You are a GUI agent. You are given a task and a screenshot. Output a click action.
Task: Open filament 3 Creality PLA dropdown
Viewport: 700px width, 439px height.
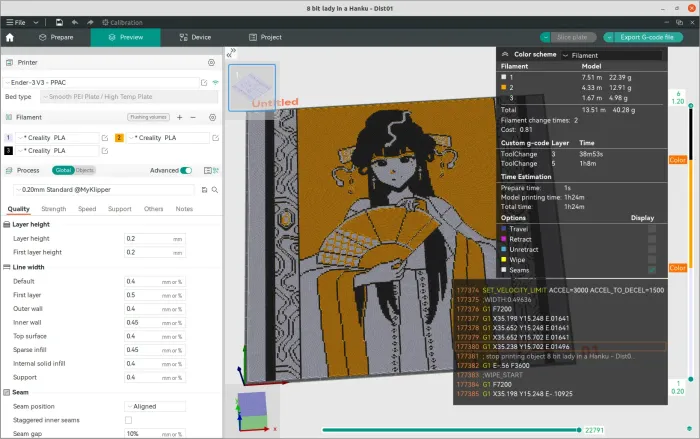[x=57, y=151]
